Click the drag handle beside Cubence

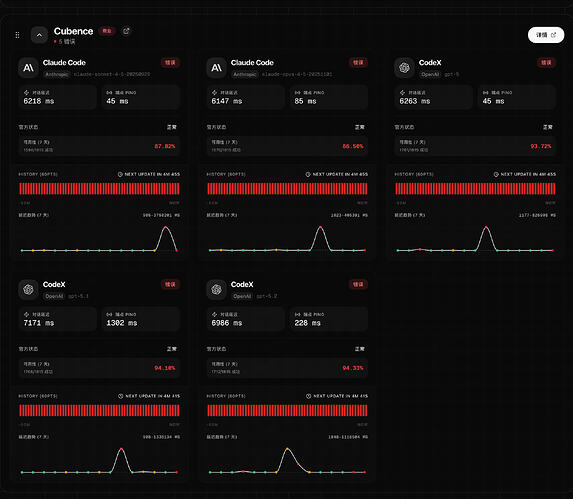[x=17, y=35]
